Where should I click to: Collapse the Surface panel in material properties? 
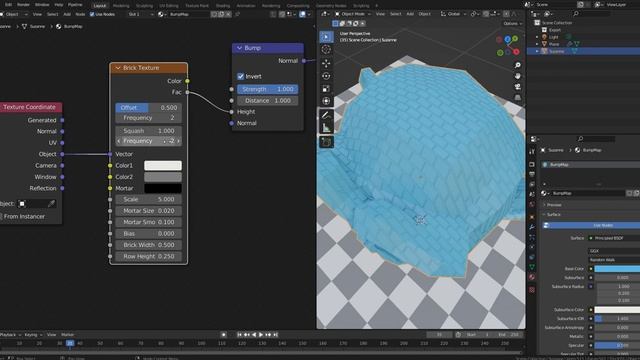[x=553, y=215]
